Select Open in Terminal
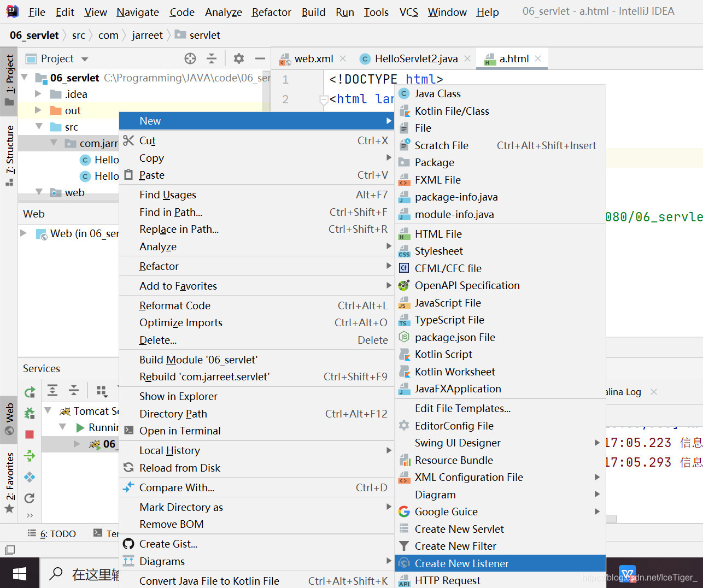The height and width of the screenshot is (588, 703). (256, 431)
